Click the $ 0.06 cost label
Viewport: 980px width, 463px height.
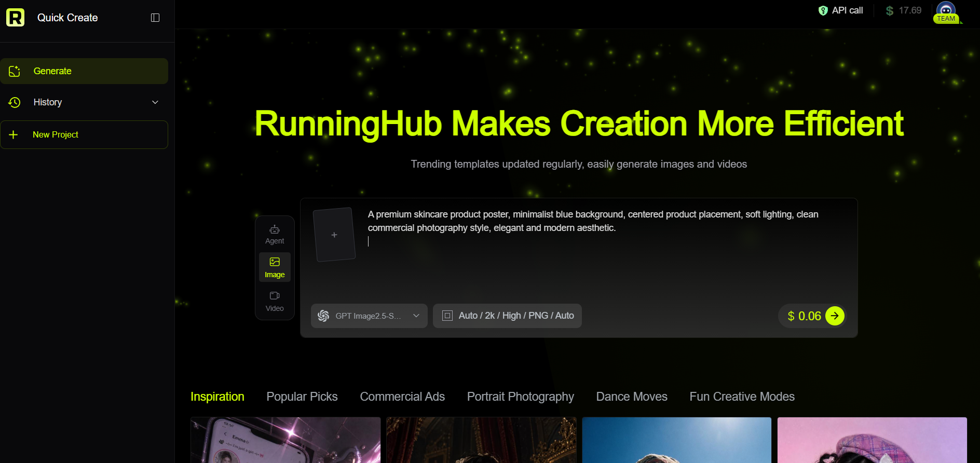click(x=804, y=316)
